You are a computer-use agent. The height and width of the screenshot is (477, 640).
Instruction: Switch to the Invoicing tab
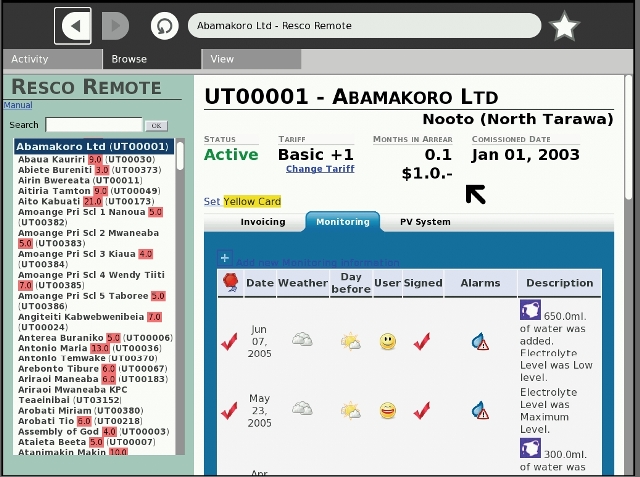click(x=263, y=222)
